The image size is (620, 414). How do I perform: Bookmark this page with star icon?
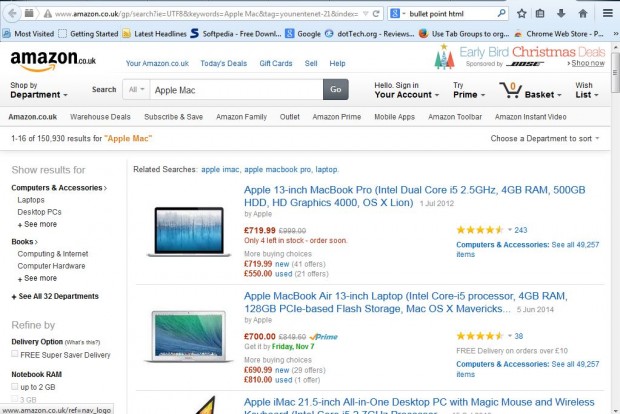click(522, 14)
